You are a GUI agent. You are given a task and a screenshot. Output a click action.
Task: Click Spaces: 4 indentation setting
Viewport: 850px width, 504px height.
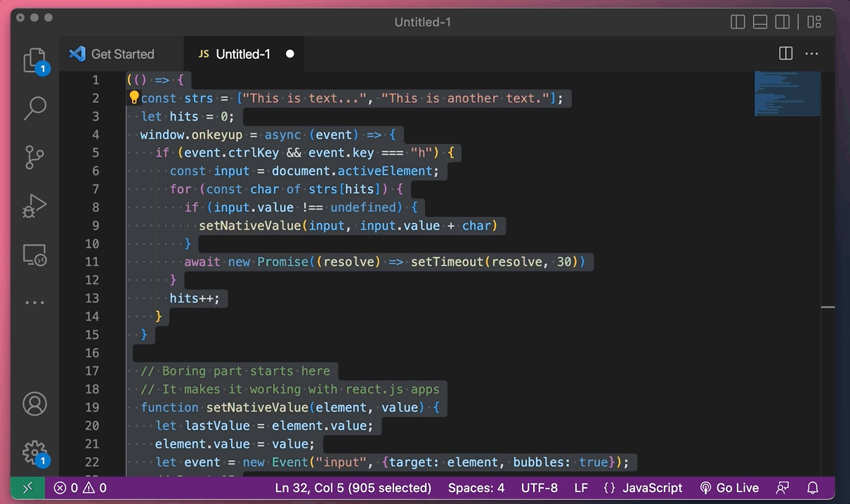point(476,488)
